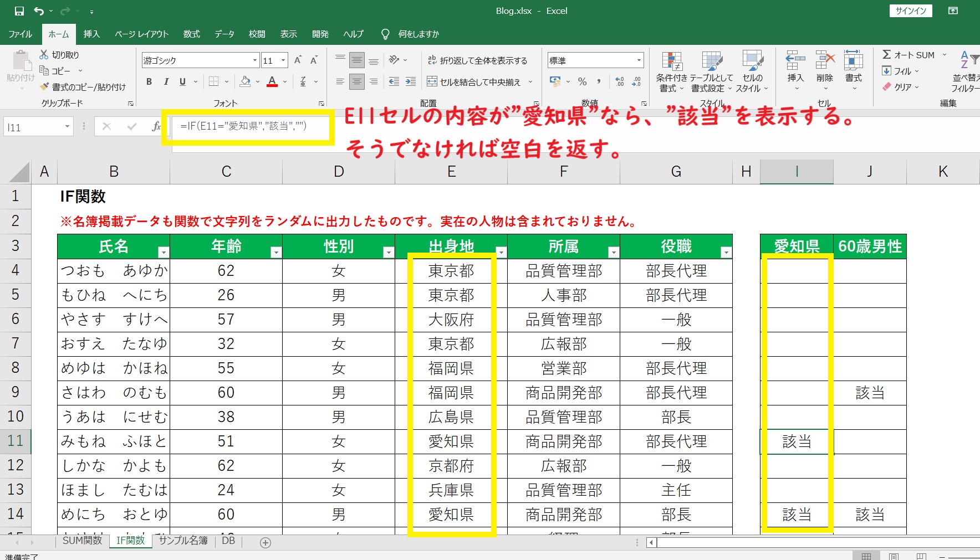Click the Paste (貼り付け) clipboard icon

click(x=21, y=61)
